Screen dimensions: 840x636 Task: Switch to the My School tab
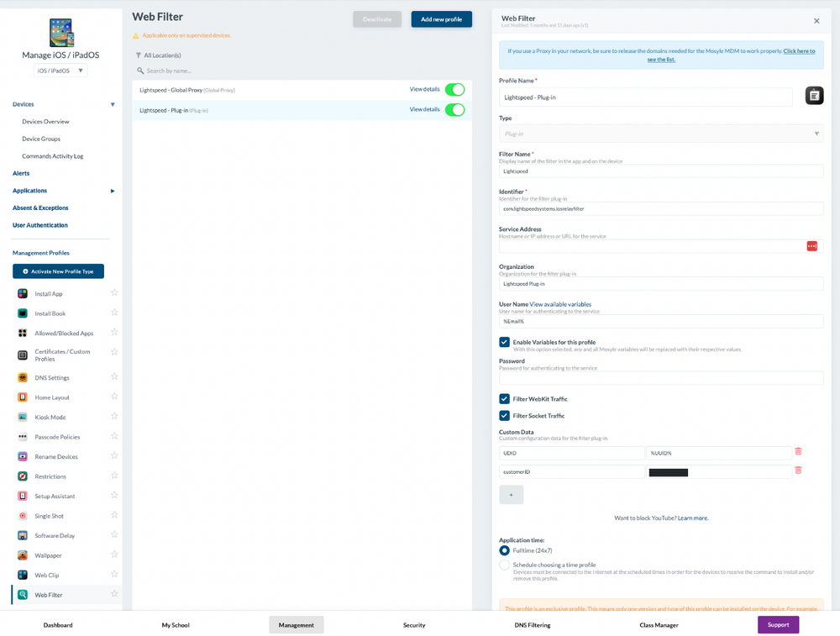pyautogui.click(x=176, y=625)
